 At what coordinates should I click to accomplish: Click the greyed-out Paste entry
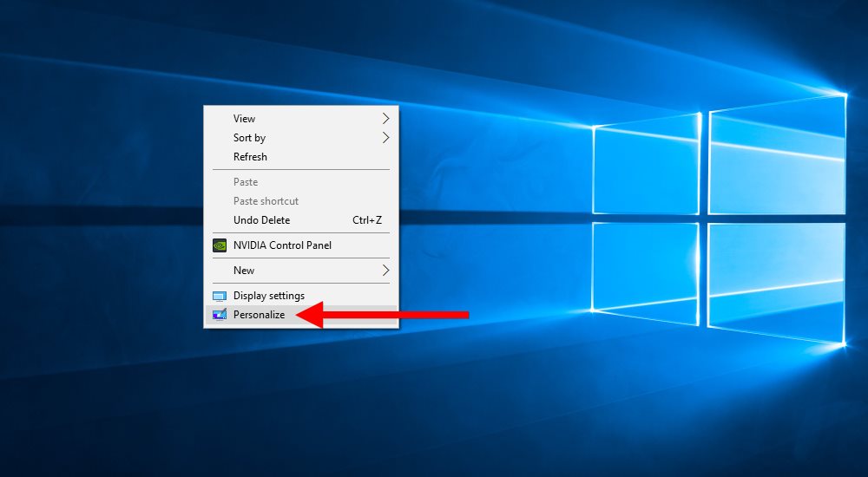click(246, 181)
